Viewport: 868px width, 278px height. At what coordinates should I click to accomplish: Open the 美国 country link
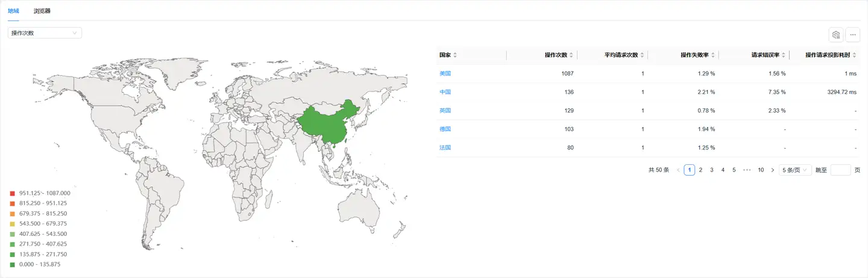[445, 73]
